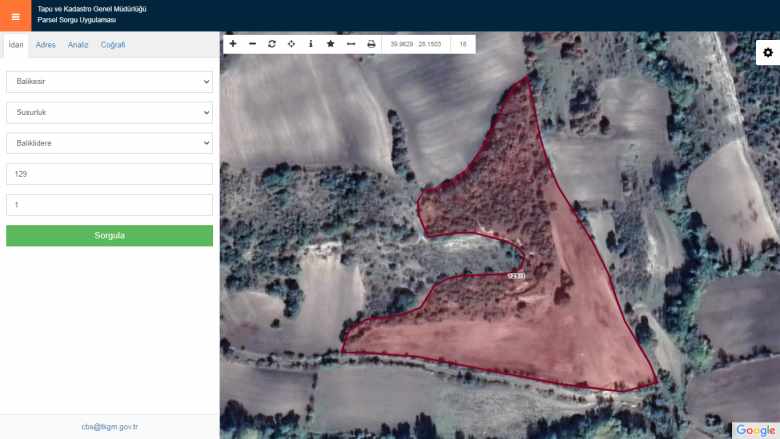Switch to the Analiz tab
This screenshot has height=439, width=780.
pyautogui.click(x=78, y=45)
